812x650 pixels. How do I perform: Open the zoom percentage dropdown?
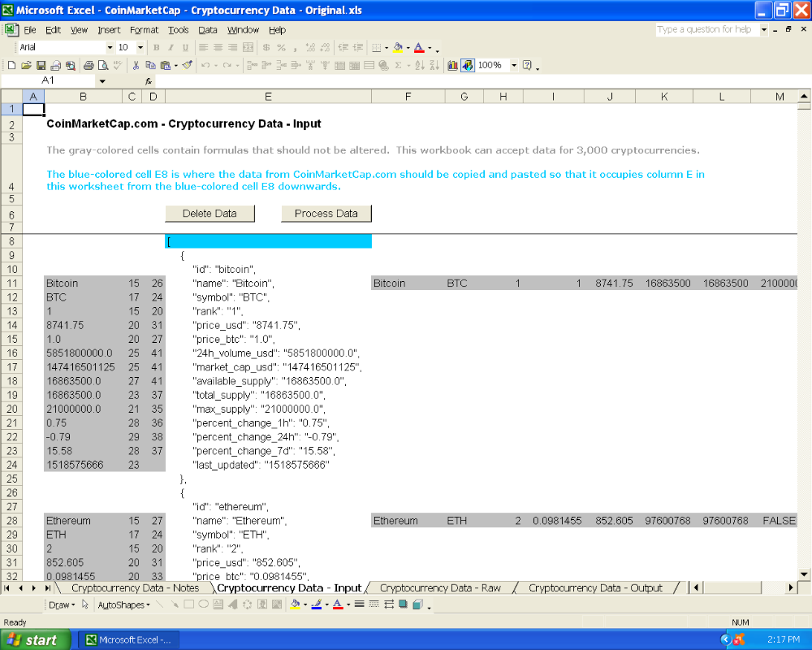pyautogui.click(x=514, y=65)
